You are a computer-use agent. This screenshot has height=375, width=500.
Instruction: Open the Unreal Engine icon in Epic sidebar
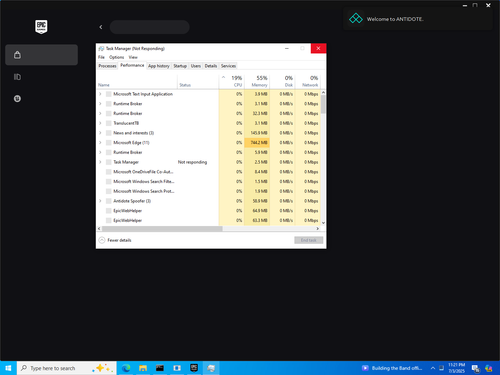coord(17,99)
